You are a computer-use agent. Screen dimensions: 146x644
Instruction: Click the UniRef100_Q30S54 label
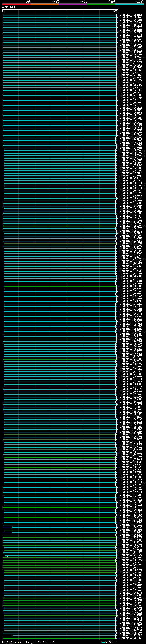click(131, 244)
